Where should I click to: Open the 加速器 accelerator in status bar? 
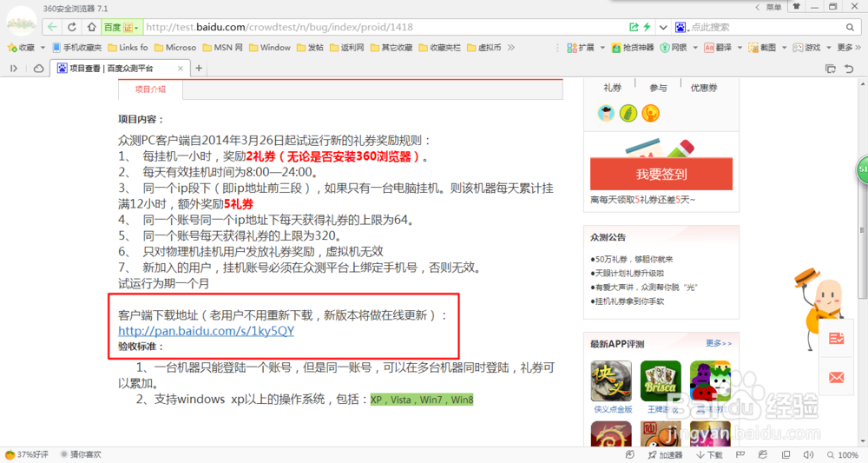pos(666,454)
